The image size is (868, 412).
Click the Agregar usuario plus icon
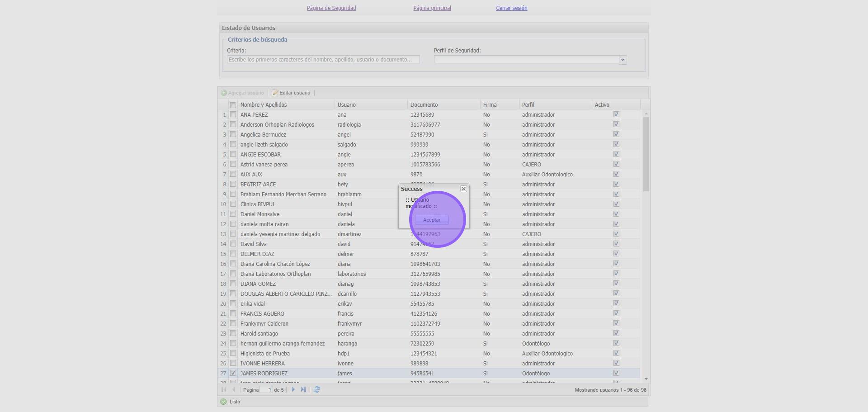(224, 93)
